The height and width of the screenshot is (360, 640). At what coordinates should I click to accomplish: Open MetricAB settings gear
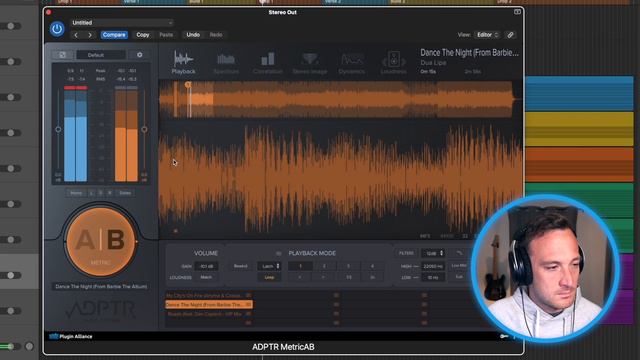point(140,55)
